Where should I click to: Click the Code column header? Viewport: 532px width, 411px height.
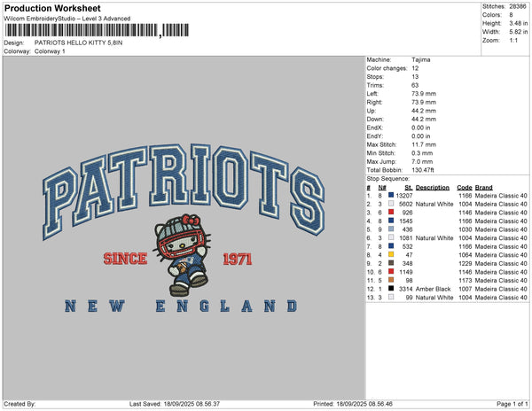[x=465, y=188]
